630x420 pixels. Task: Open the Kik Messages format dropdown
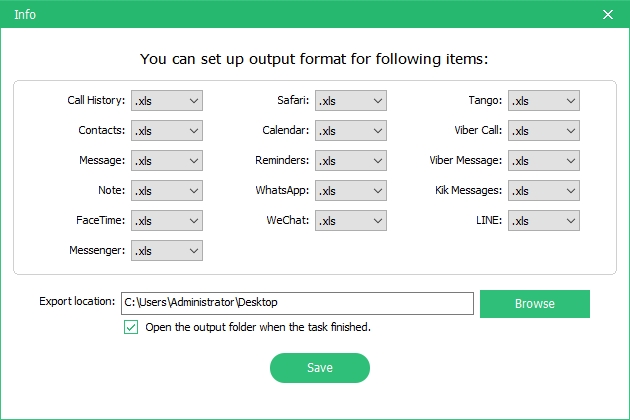click(544, 191)
